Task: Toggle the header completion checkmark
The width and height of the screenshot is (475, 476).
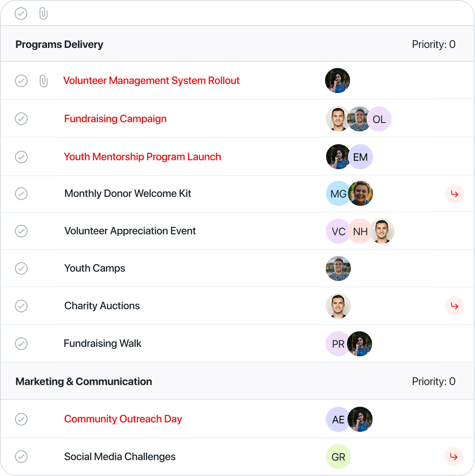Action: 21,14
